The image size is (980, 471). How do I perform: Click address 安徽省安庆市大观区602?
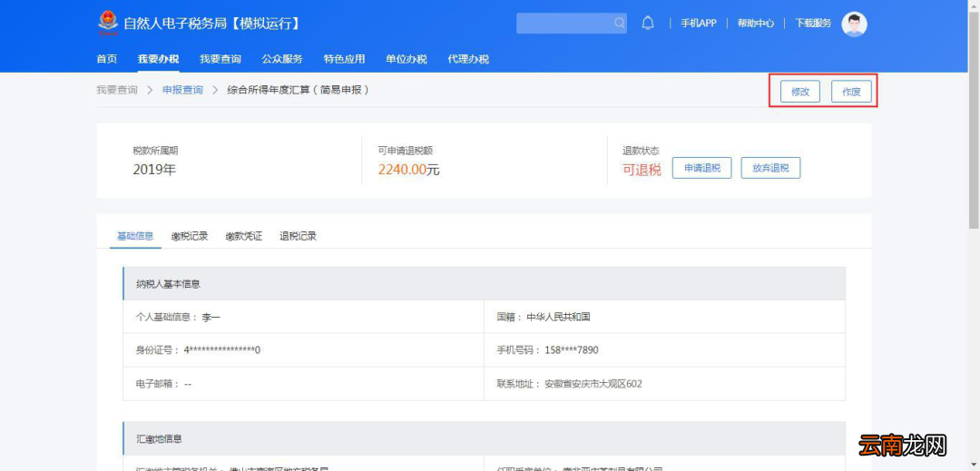pos(593,384)
